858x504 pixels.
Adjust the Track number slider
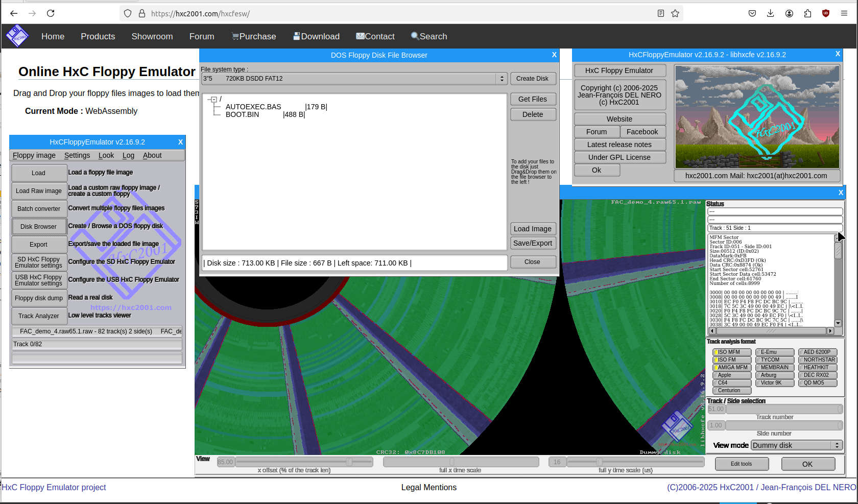click(x=784, y=409)
